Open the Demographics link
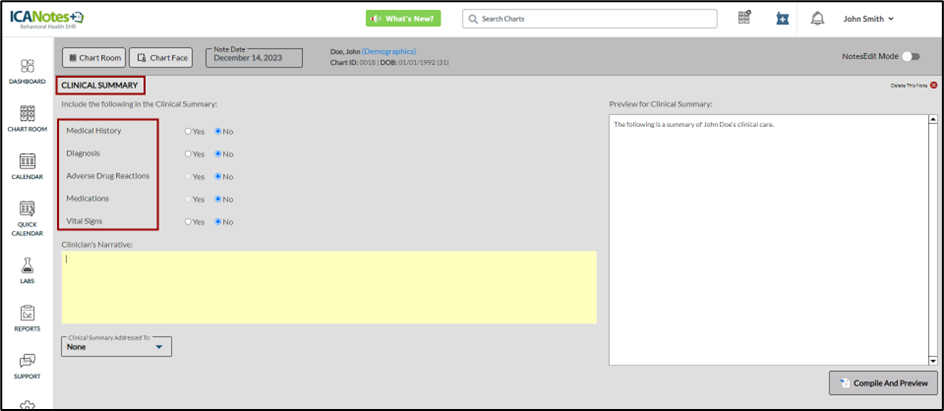Screen dimensions: 944x411 389,52
